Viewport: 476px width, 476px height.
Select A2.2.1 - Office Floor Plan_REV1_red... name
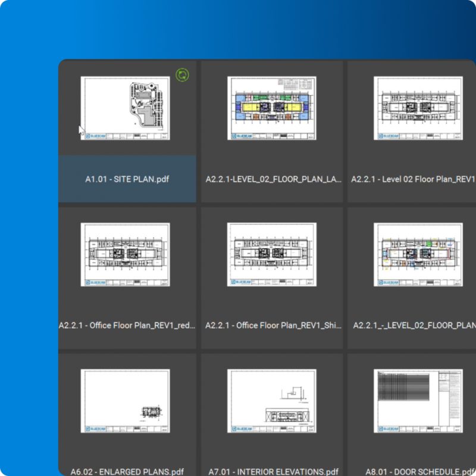click(127, 325)
